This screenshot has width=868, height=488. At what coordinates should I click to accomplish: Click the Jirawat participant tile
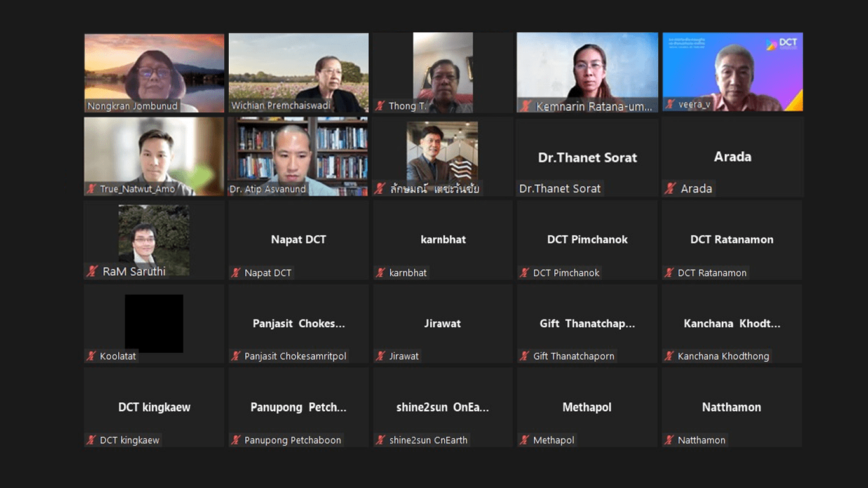point(443,323)
